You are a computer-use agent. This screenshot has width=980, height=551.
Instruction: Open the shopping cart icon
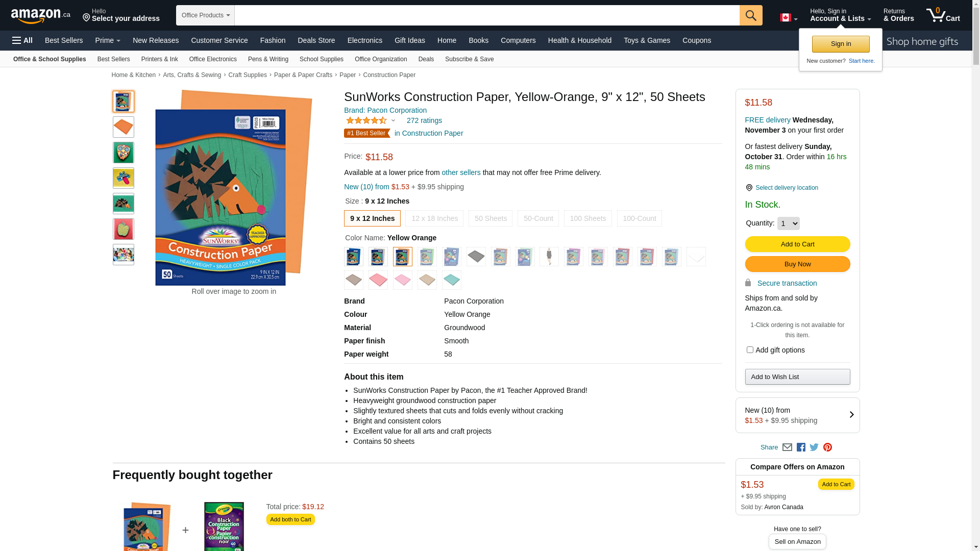pos(943,15)
